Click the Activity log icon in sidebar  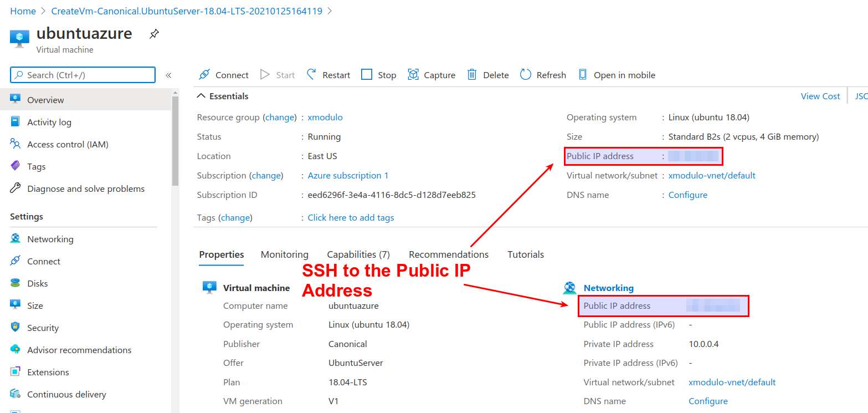pyautogui.click(x=16, y=122)
